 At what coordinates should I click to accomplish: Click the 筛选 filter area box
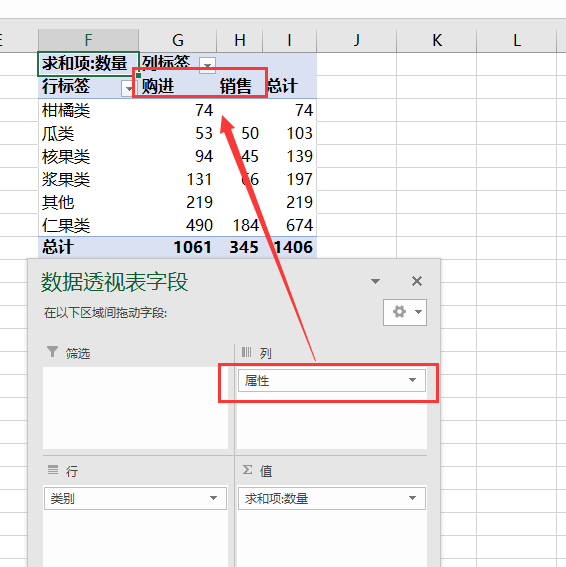coord(135,408)
